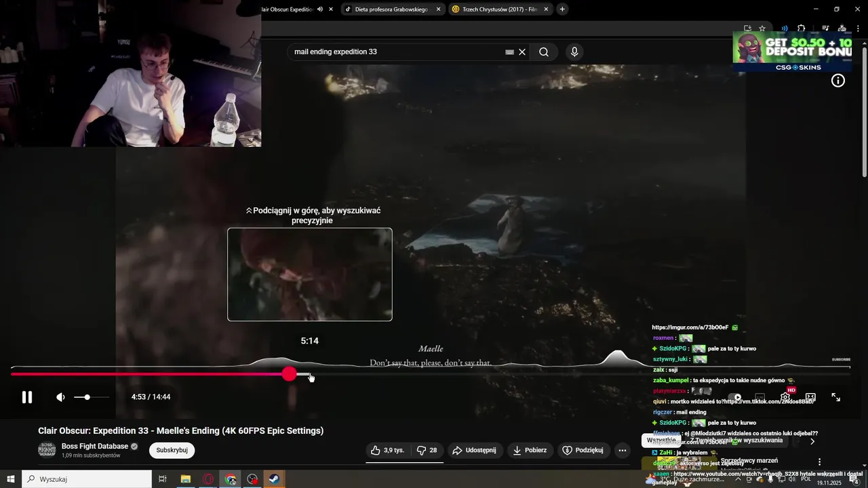The image size is (868, 488).
Task: Open browser extensions puzzle icon
Action: [x=801, y=28]
